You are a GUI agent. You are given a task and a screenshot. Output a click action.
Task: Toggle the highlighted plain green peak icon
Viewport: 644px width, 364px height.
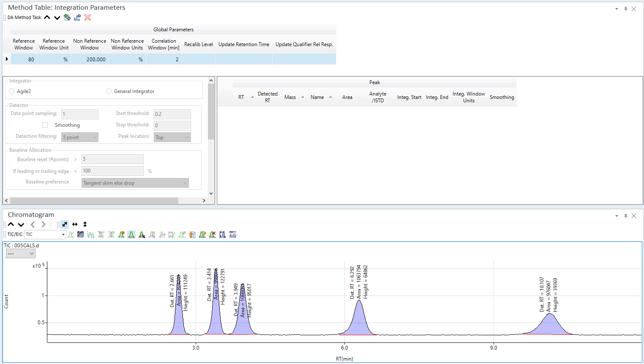pos(131,234)
